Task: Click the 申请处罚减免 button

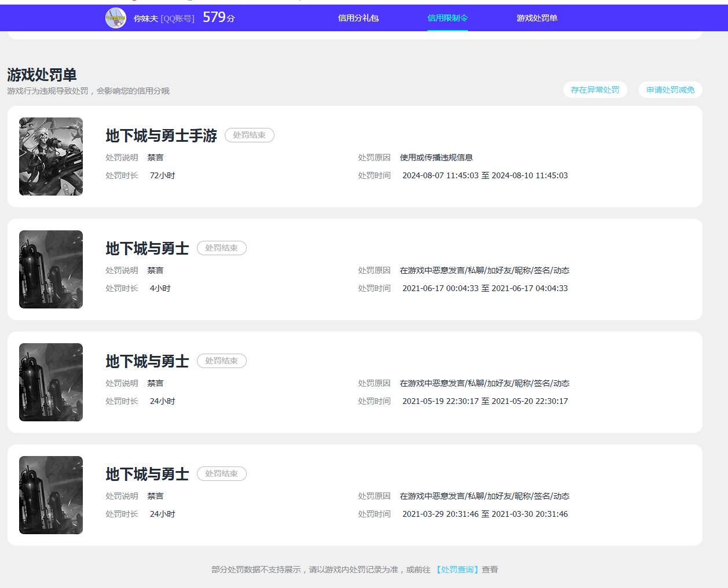Action: 670,90
